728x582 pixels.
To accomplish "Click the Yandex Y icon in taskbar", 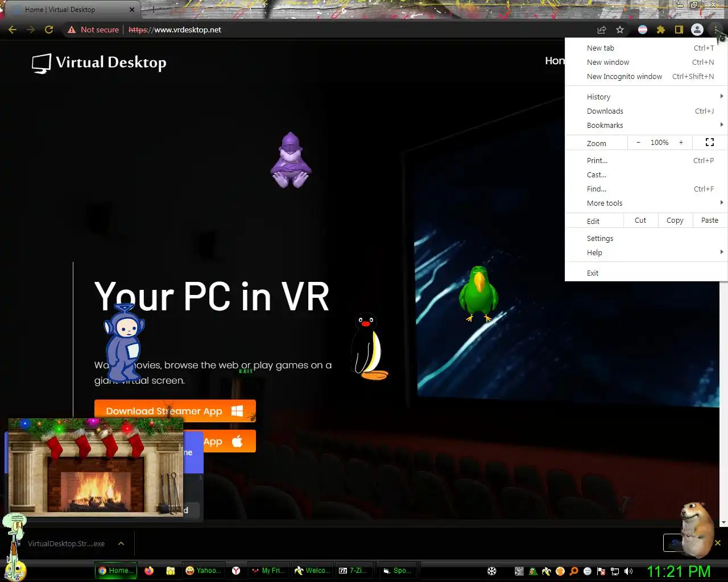I will (236, 571).
